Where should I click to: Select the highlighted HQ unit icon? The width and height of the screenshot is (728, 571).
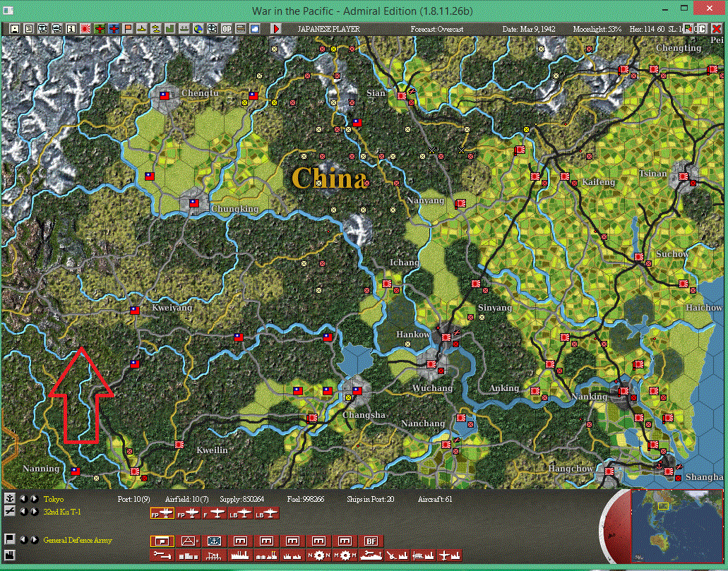click(162, 541)
